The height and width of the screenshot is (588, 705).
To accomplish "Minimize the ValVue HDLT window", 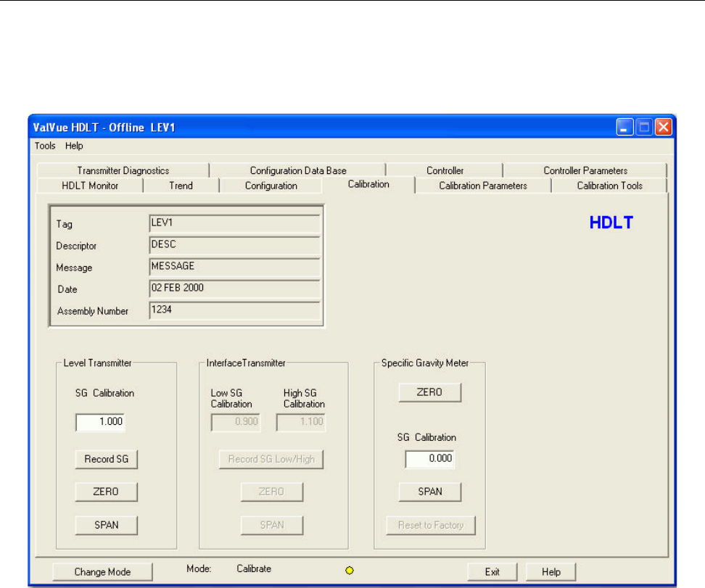I will click(624, 127).
